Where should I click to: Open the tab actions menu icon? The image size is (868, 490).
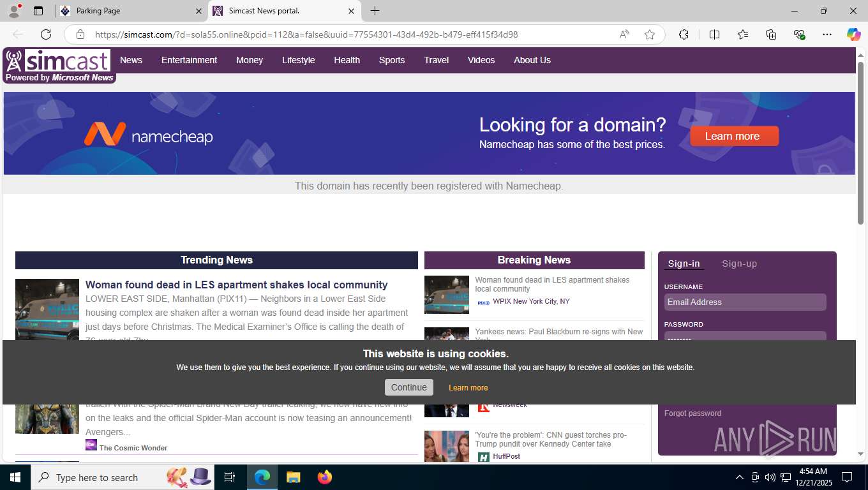[38, 11]
